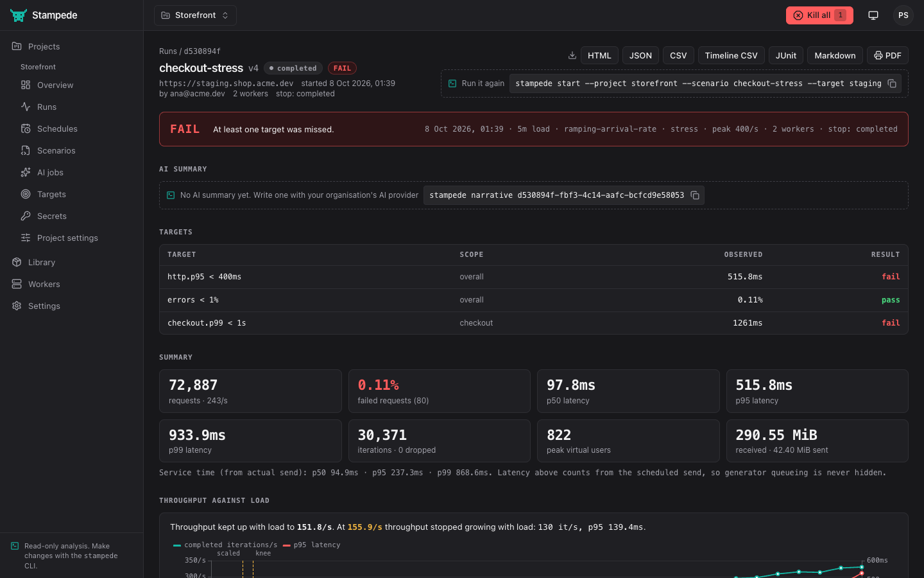Viewport: 924px width, 578px height.
Task: Export Markdown report
Action: tap(835, 55)
